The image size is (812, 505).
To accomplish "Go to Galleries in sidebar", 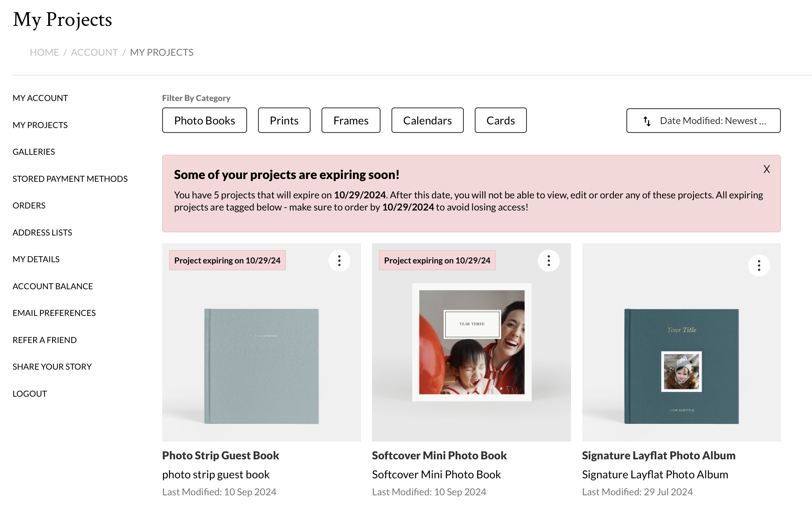I will (34, 152).
